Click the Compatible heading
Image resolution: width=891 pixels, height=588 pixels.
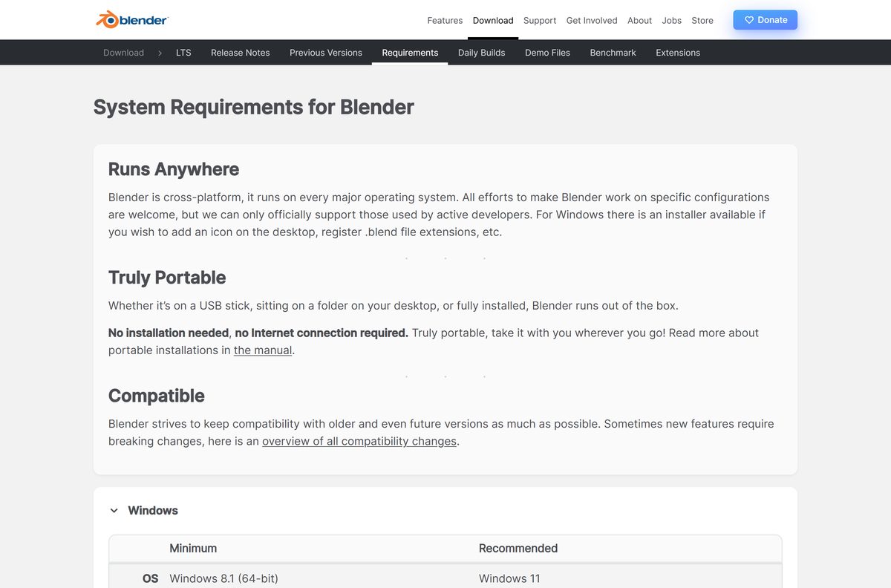[x=157, y=396]
